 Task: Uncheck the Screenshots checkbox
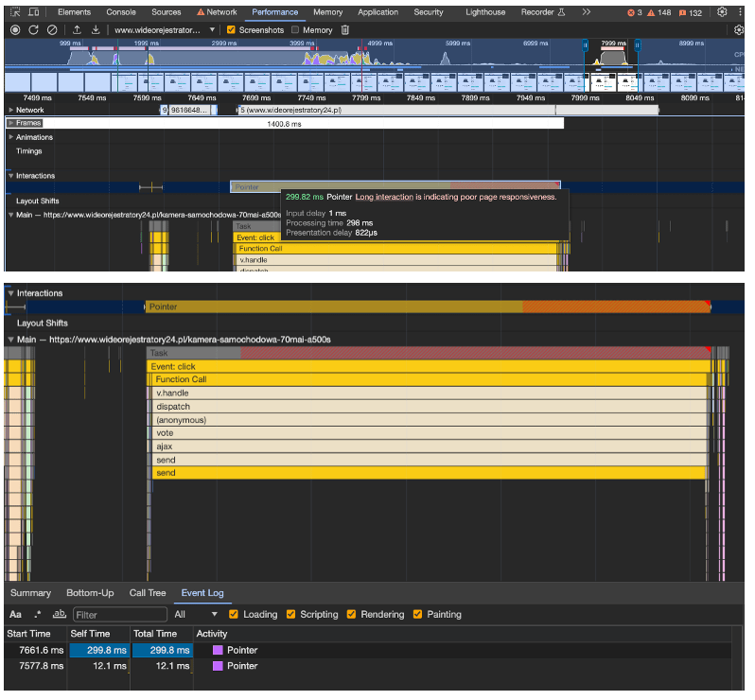click(x=232, y=30)
